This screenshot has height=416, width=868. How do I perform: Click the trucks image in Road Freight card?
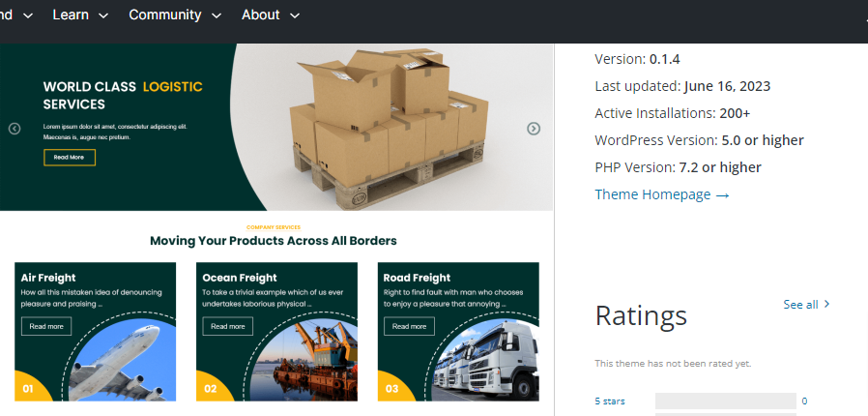pos(486,360)
